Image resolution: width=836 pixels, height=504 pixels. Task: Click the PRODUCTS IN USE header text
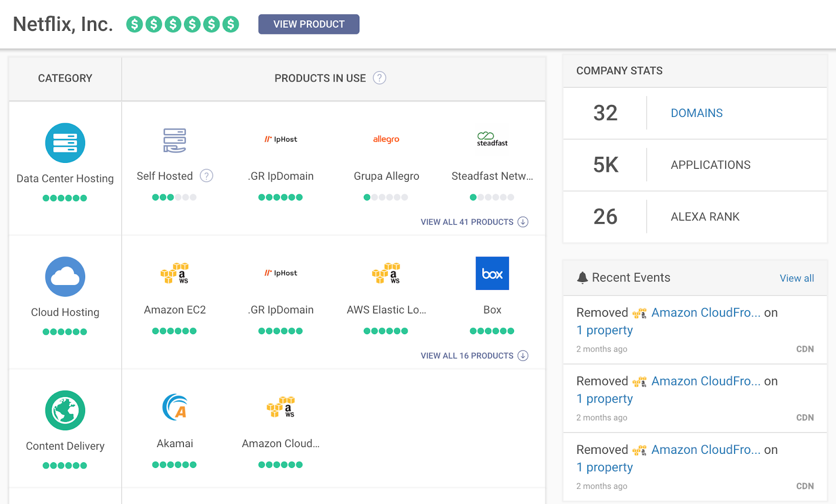[x=320, y=78]
